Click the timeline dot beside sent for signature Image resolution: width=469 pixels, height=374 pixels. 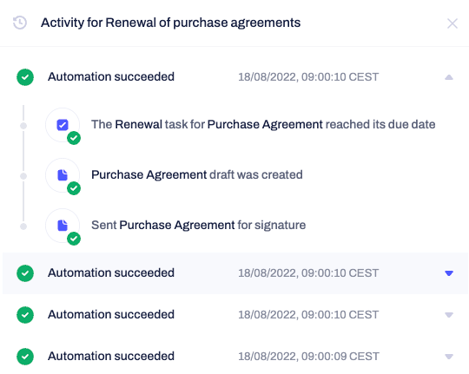tap(23, 226)
